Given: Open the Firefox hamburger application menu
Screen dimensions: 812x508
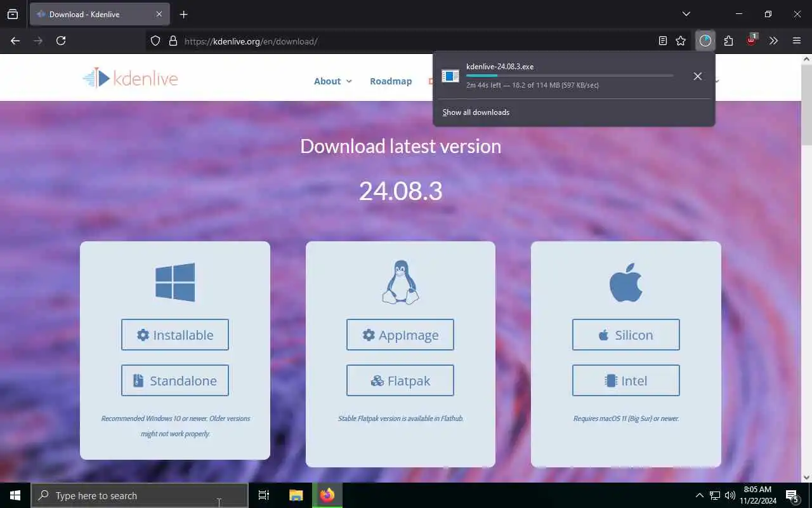Looking at the screenshot, I should coord(797,41).
